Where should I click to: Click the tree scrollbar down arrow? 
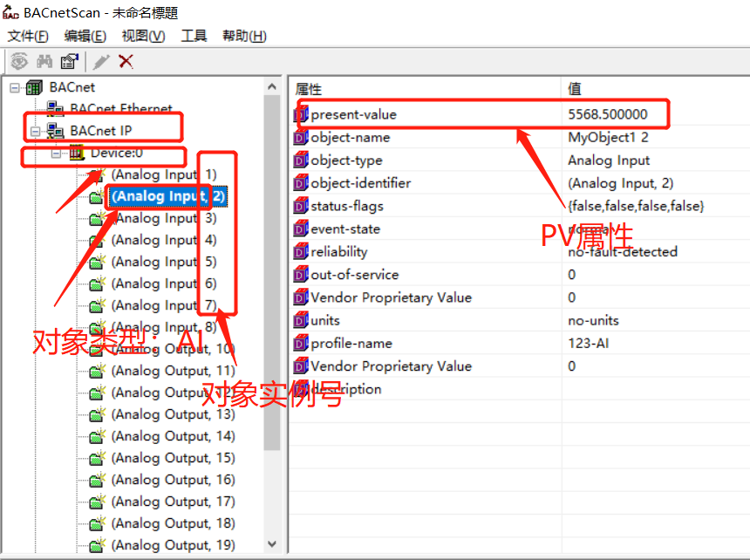(x=272, y=544)
